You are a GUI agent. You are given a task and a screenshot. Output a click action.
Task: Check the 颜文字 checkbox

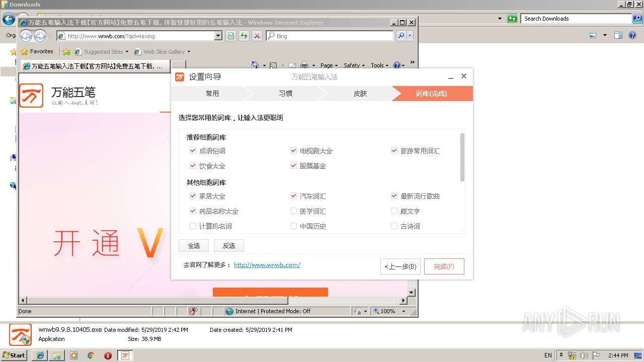click(394, 211)
